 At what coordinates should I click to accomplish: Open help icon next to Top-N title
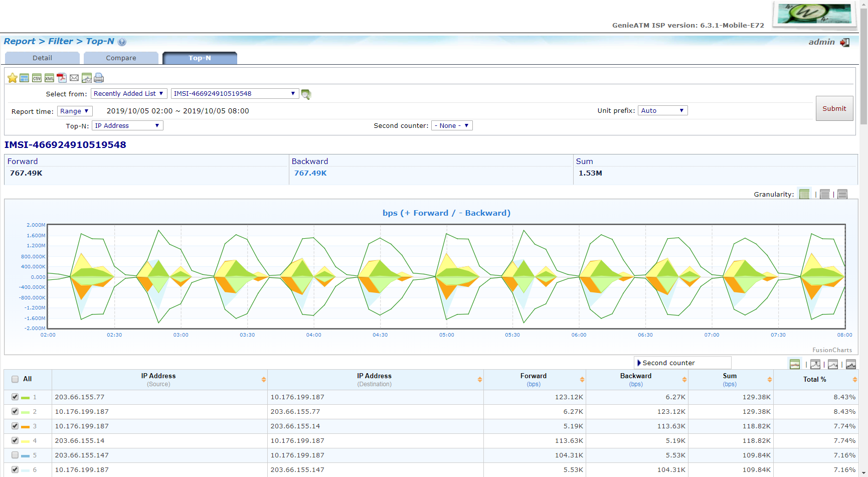pos(122,42)
